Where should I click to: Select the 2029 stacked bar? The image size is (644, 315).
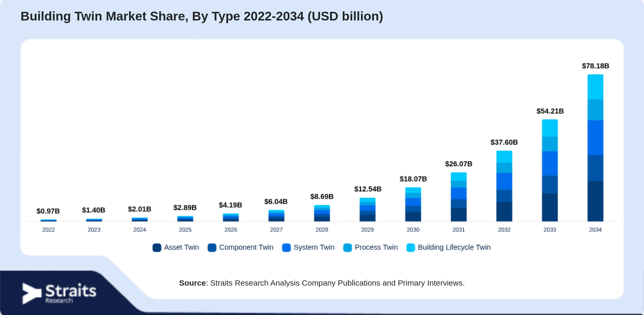point(367,210)
